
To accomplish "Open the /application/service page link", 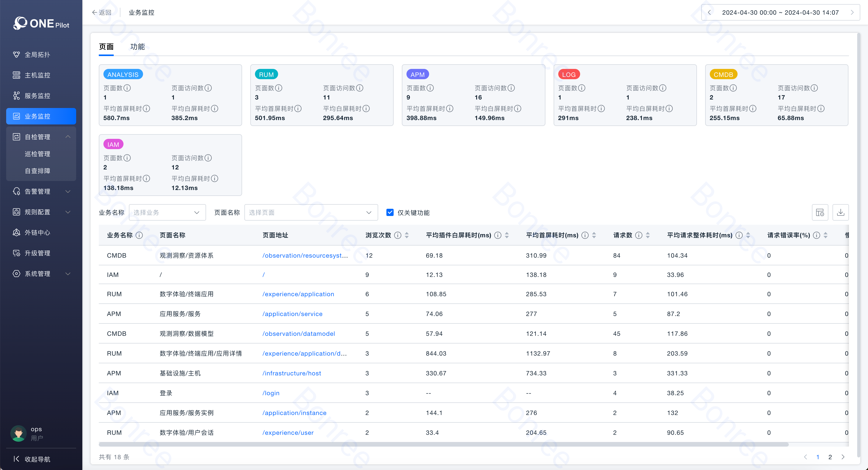I will [x=292, y=314].
